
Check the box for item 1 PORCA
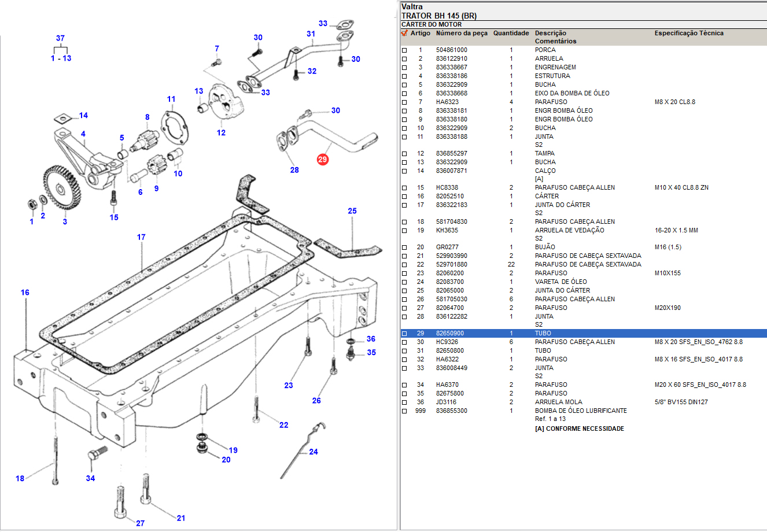pyautogui.click(x=404, y=50)
